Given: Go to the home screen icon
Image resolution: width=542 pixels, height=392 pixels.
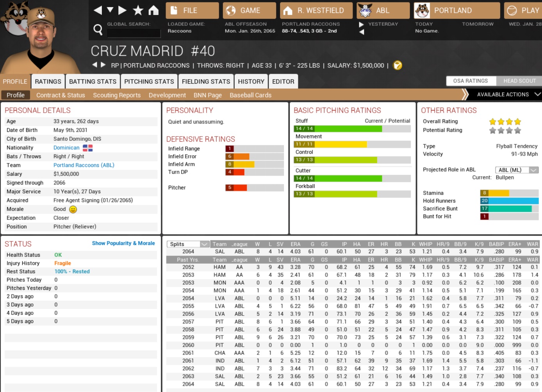Looking at the screenshot, I should click(x=153, y=10).
